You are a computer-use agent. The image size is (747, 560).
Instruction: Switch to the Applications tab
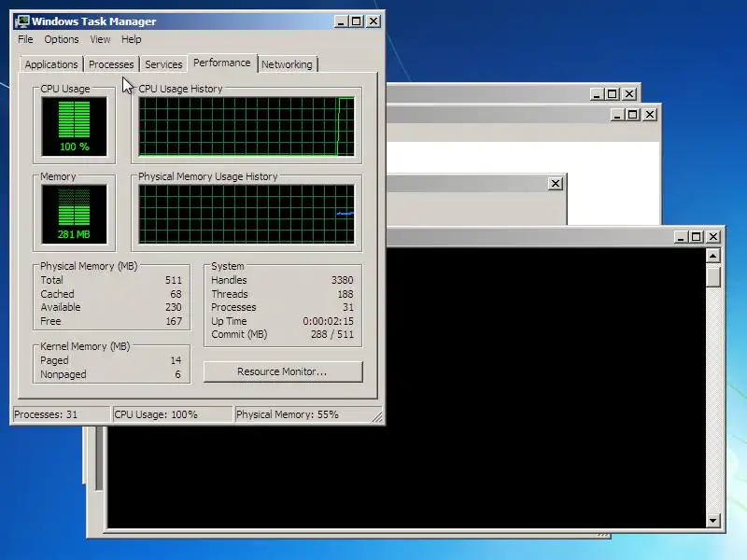tap(51, 64)
